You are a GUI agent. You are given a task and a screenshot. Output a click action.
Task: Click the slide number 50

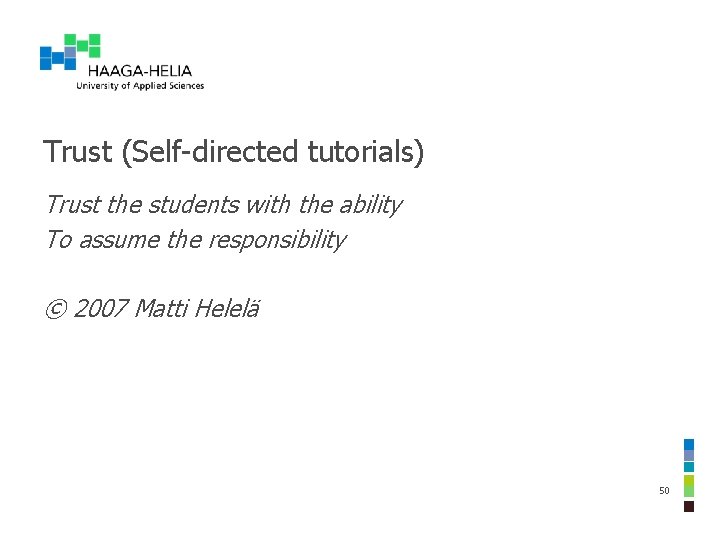pyautogui.click(x=664, y=490)
